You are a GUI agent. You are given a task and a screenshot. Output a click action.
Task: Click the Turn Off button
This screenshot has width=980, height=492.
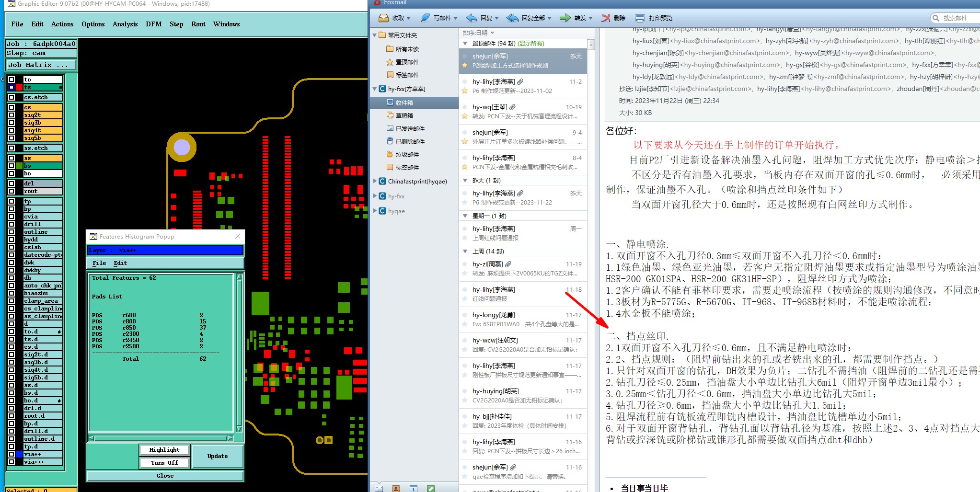[x=164, y=463]
